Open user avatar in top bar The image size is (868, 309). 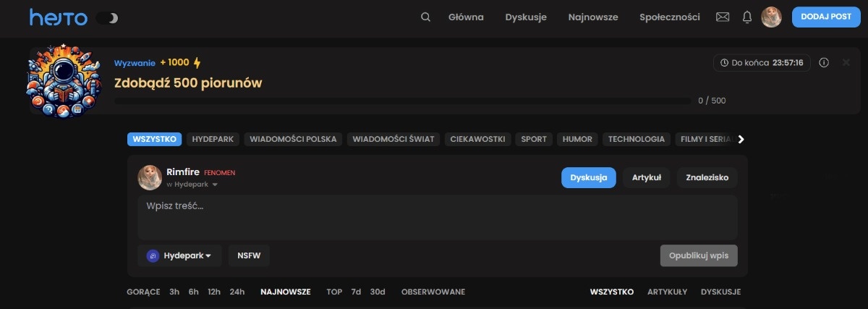tap(771, 17)
